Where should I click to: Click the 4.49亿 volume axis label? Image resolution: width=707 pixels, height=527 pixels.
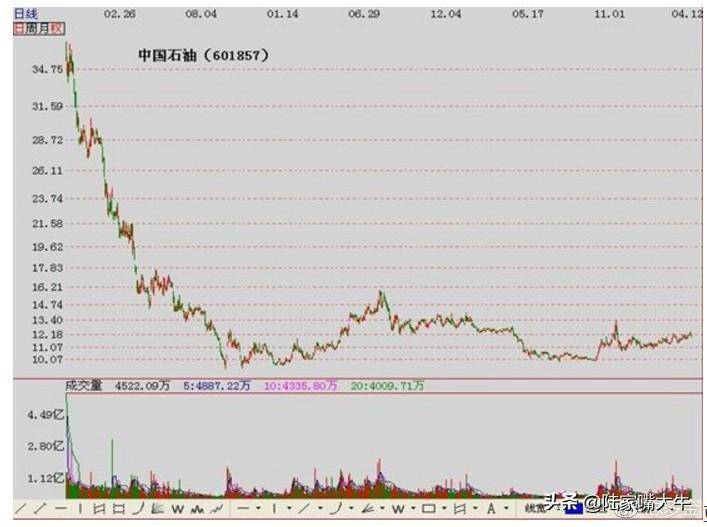coord(46,415)
